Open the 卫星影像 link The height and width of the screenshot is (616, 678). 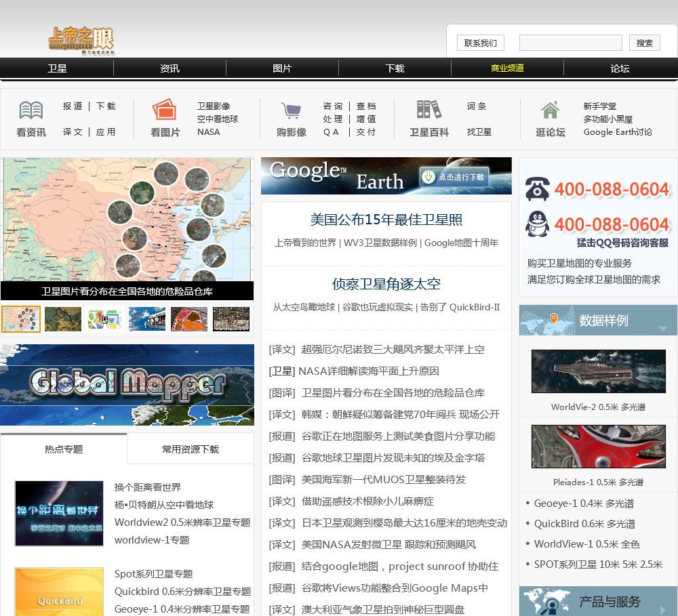point(214,106)
